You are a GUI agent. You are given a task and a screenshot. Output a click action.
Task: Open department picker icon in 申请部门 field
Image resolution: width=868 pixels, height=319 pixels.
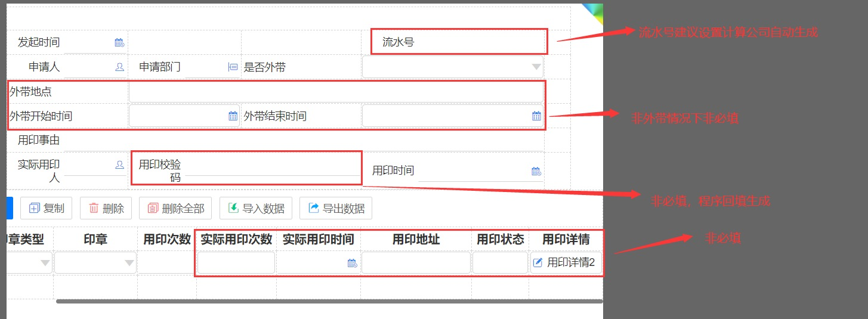233,67
